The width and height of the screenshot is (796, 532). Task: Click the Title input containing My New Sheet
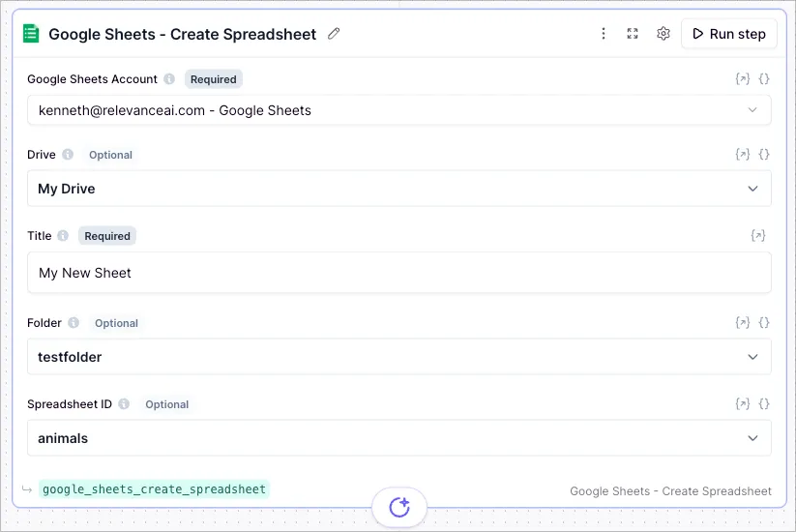tap(399, 273)
